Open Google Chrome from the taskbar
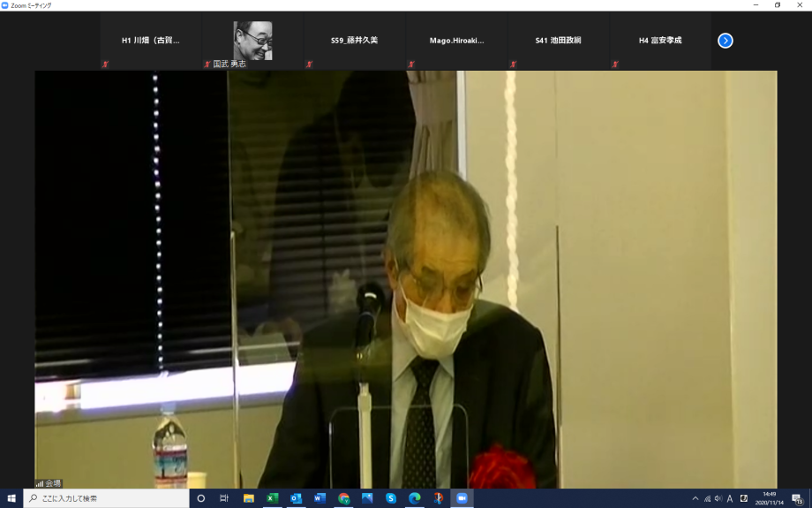Image resolution: width=812 pixels, height=508 pixels. pos(343,498)
